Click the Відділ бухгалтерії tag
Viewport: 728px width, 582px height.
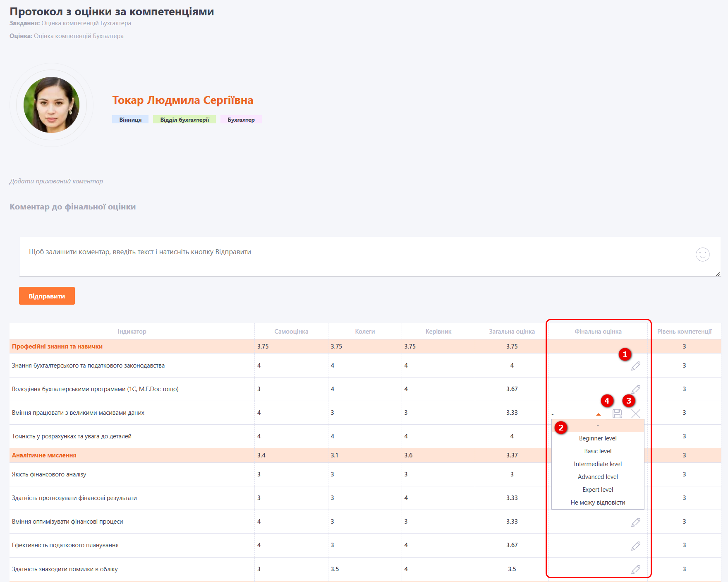click(184, 120)
